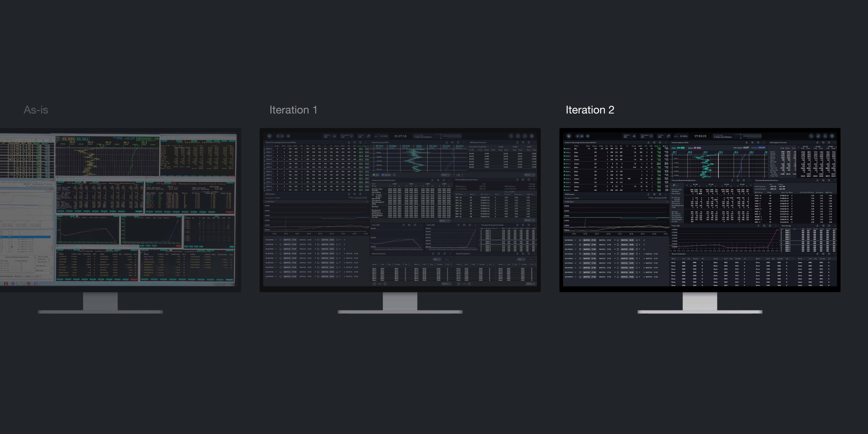
Task: Tick first AG-ESMA01 row checkbox in Iteration 2
Action: tap(580, 240)
